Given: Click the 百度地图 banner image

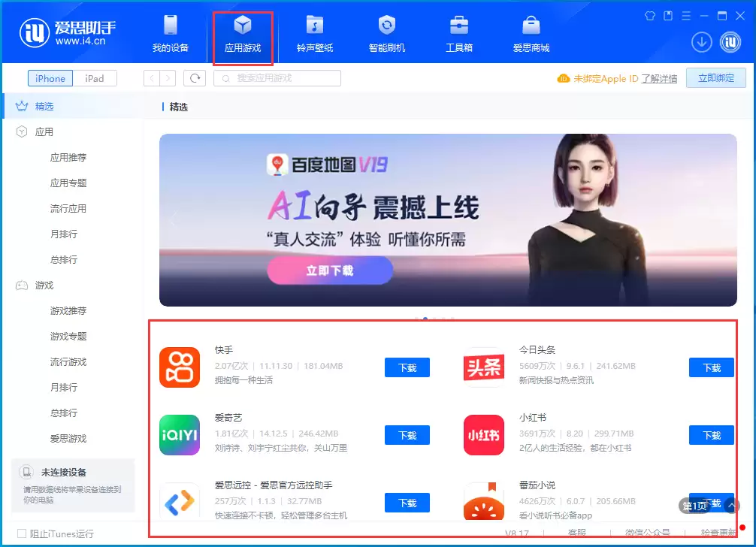Looking at the screenshot, I should 448,219.
